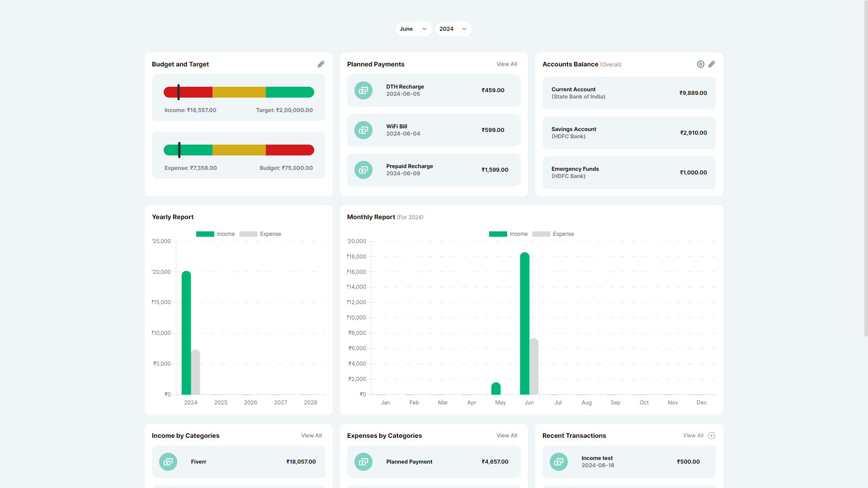Toggle Income legend in Monthly Report
The width and height of the screenshot is (868, 488).
coord(509,234)
